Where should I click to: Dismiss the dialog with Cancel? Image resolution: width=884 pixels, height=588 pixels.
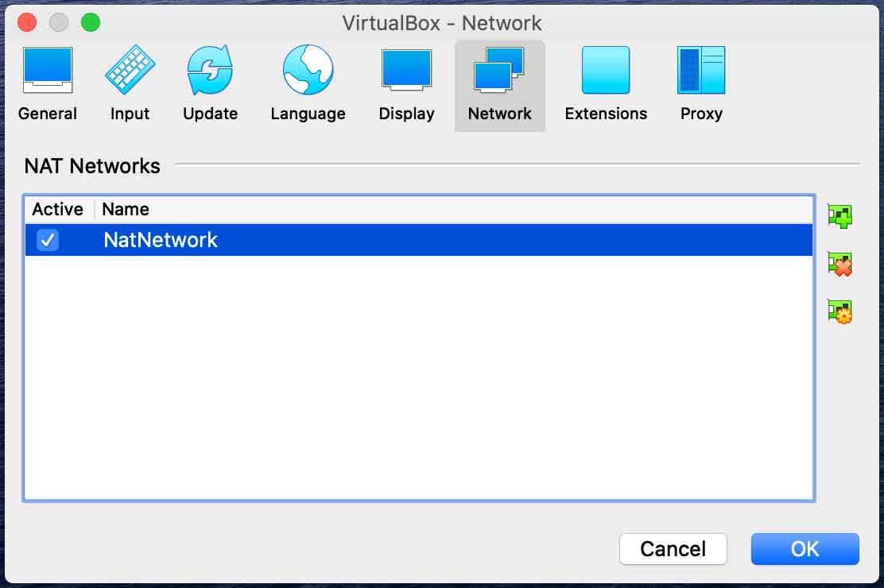coord(673,548)
